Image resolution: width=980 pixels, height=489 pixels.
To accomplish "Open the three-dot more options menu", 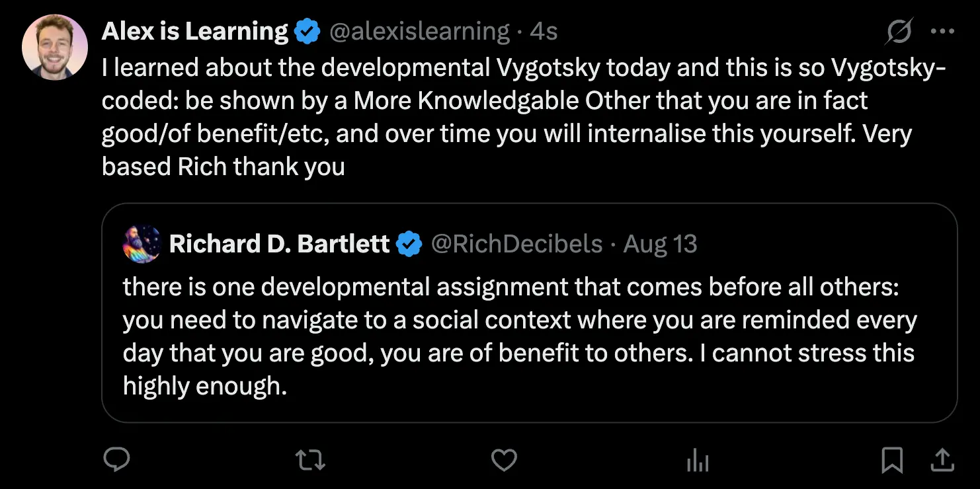I will click(942, 31).
